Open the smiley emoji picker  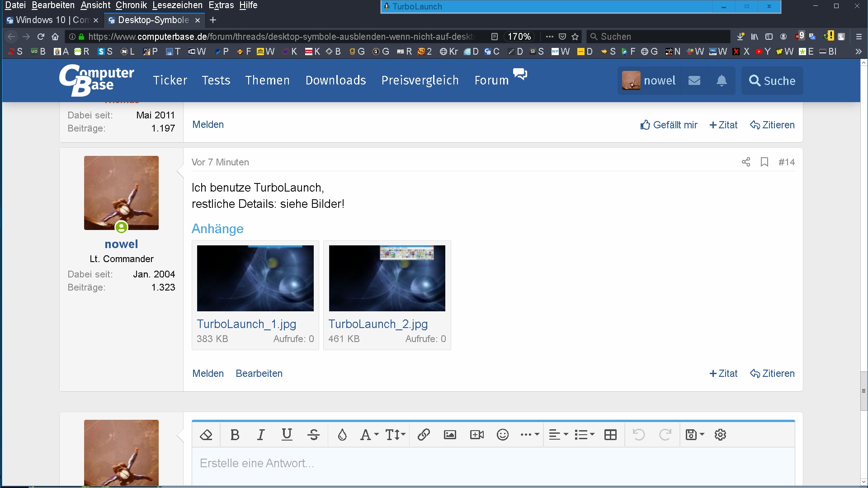[503, 435]
